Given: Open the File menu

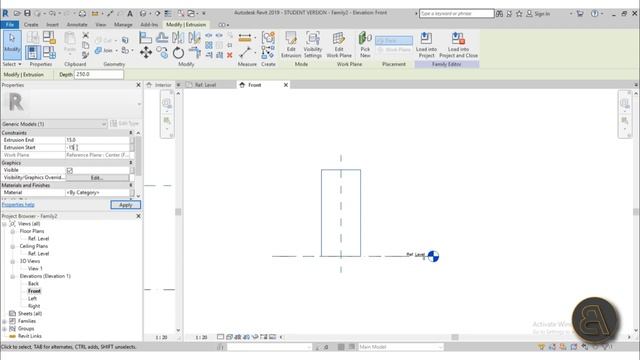Looking at the screenshot, I should pyautogui.click(x=10, y=24).
